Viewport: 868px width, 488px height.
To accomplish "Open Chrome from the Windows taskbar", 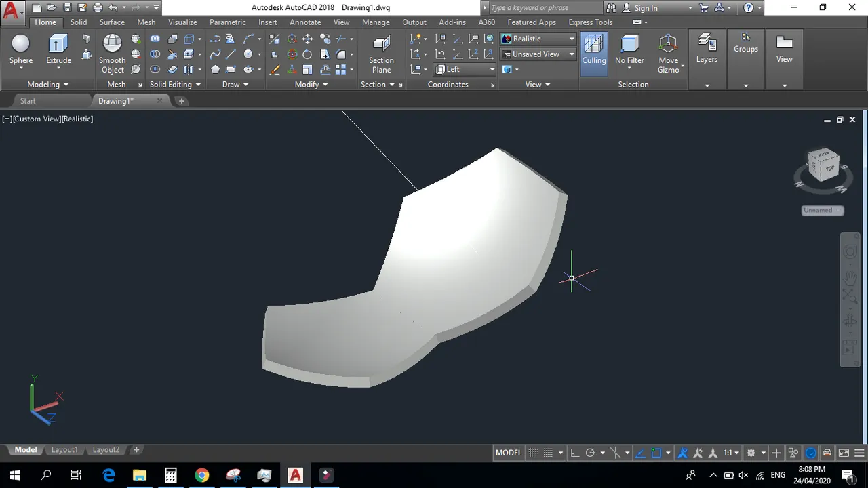I will [x=202, y=475].
